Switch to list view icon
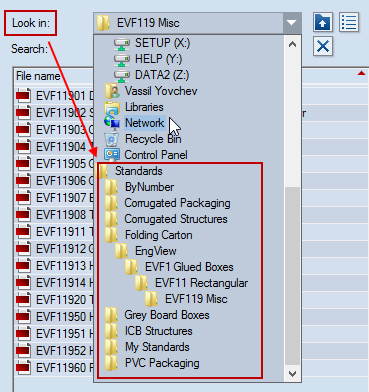 click(349, 22)
